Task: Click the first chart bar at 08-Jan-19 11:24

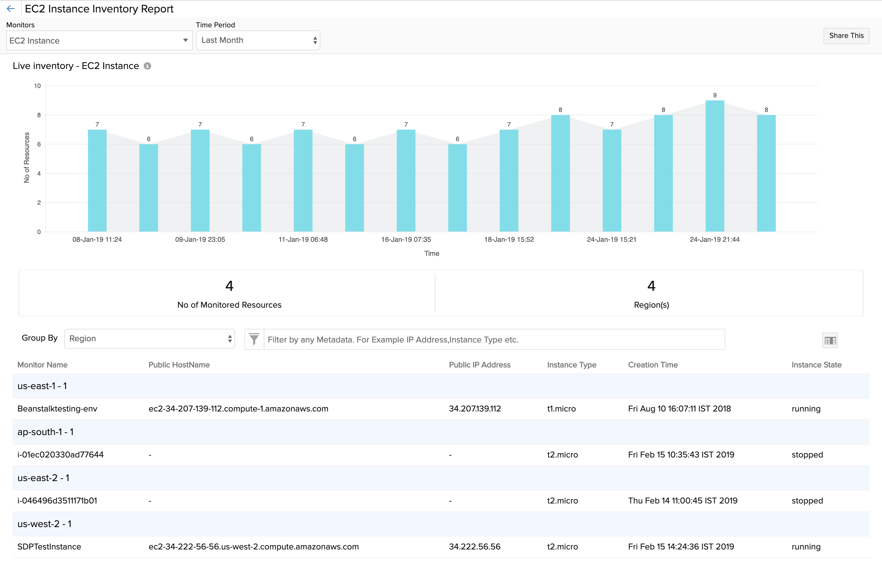Action: pyautogui.click(x=97, y=180)
